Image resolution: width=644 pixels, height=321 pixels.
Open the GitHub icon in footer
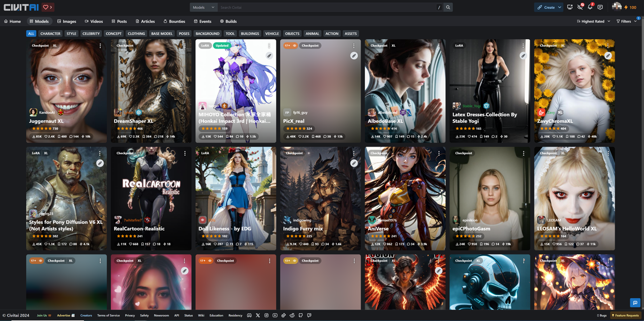[301, 315]
